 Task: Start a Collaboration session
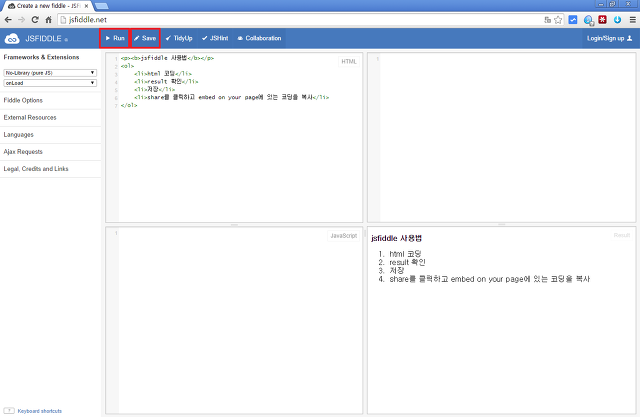260,38
